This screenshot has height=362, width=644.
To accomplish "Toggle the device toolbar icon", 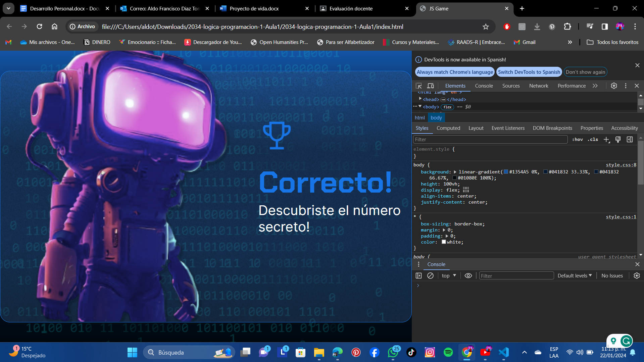I will 431,86.
